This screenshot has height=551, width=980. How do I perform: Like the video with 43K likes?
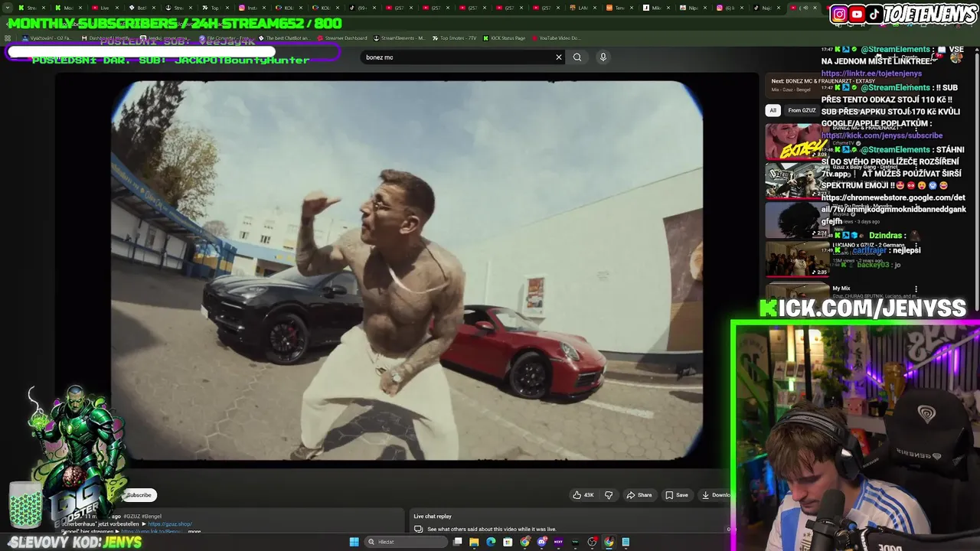click(583, 495)
